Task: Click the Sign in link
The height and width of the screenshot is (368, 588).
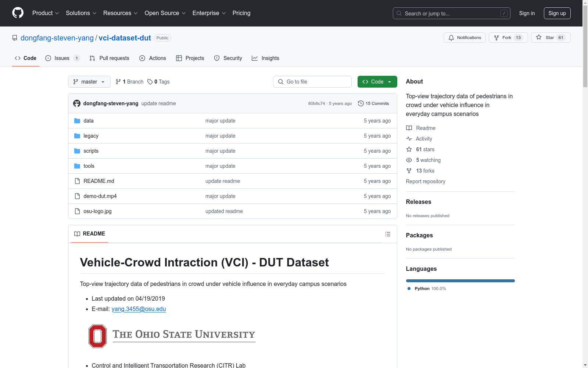Action: click(x=527, y=13)
